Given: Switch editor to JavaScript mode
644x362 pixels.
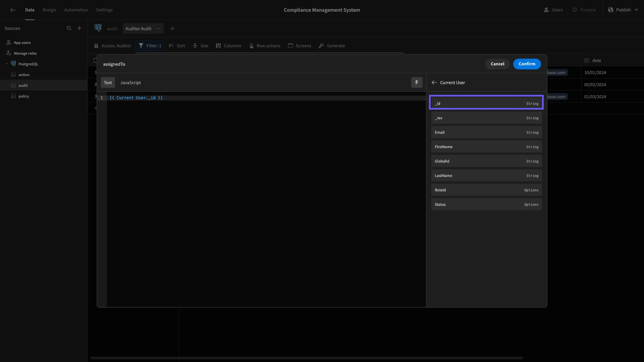Looking at the screenshot, I should coord(130,82).
